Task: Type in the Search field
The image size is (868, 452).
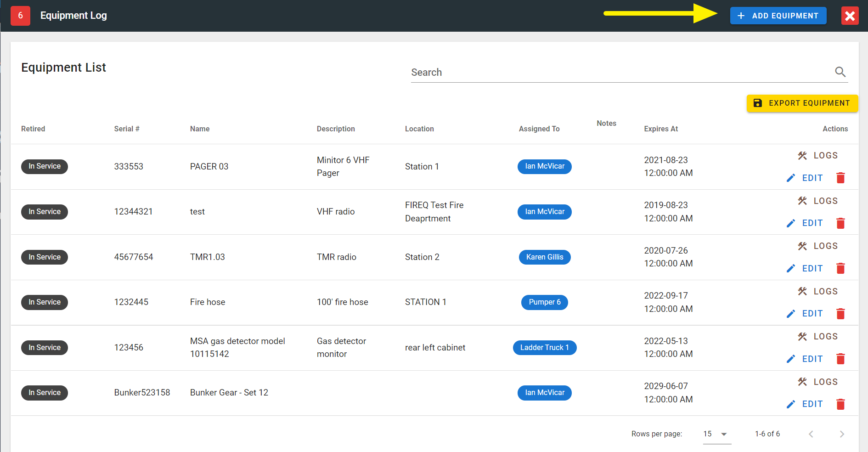Action: (x=620, y=73)
